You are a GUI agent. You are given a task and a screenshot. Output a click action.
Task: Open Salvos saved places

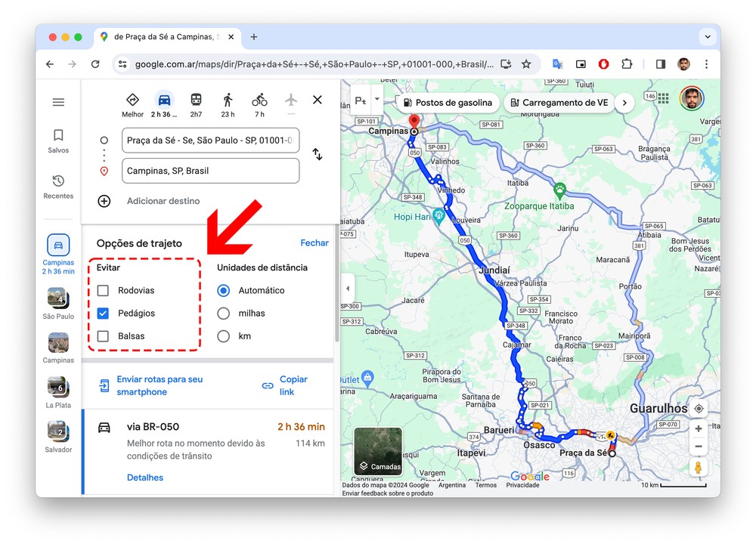58,141
